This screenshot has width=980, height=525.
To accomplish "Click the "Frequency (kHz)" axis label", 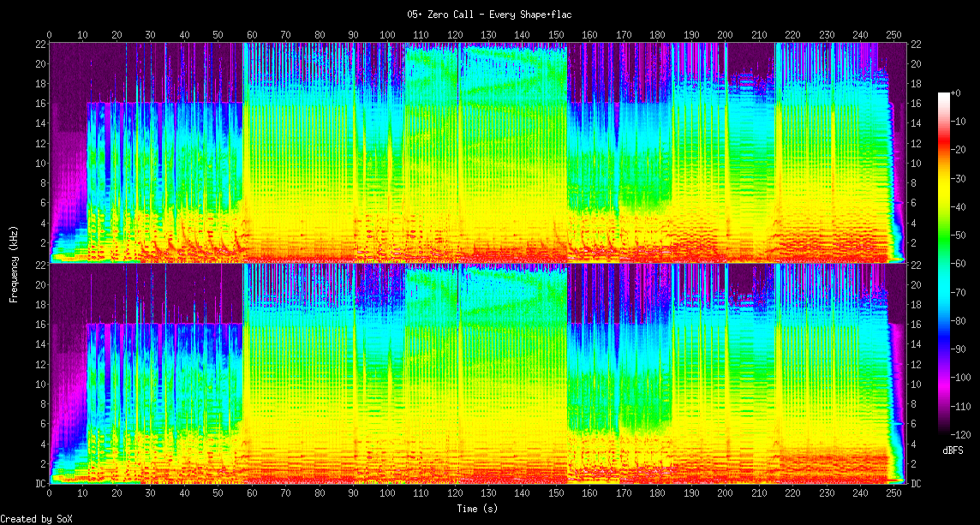I will [x=14, y=261].
